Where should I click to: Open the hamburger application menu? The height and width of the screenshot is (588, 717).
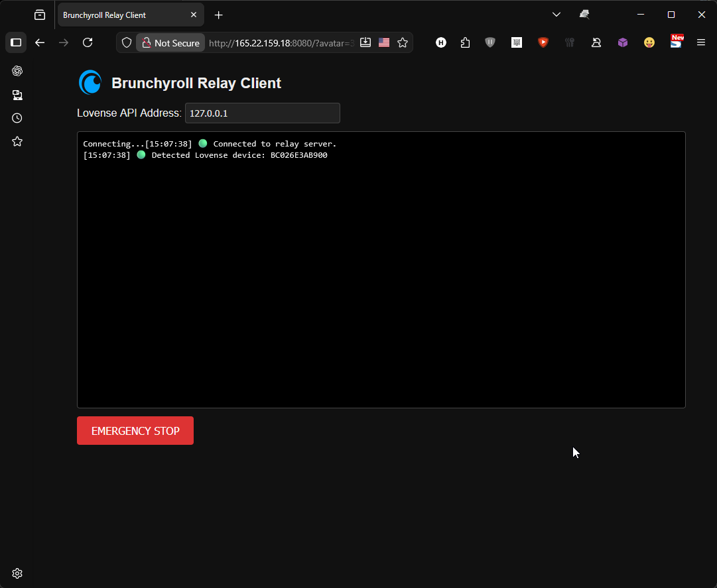point(701,42)
